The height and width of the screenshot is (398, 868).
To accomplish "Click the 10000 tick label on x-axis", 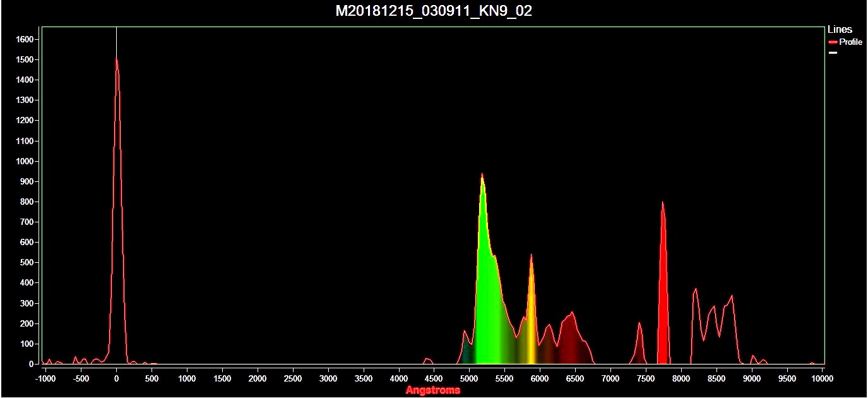I will click(822, 379).
